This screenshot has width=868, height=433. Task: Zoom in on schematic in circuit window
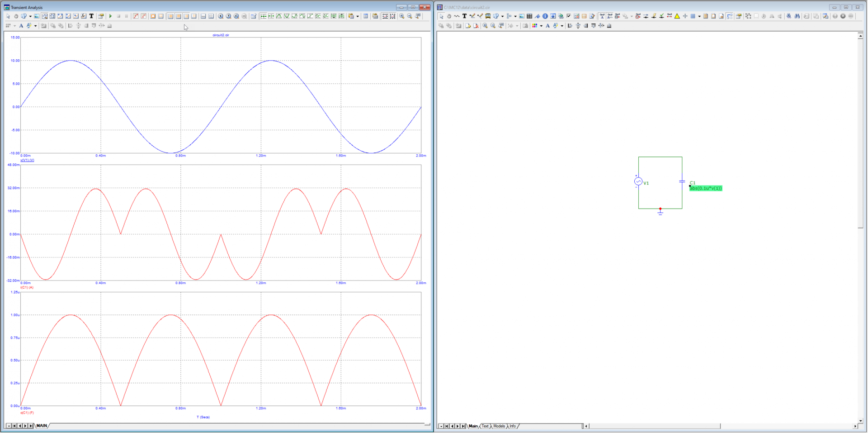(x=485, y=26)
